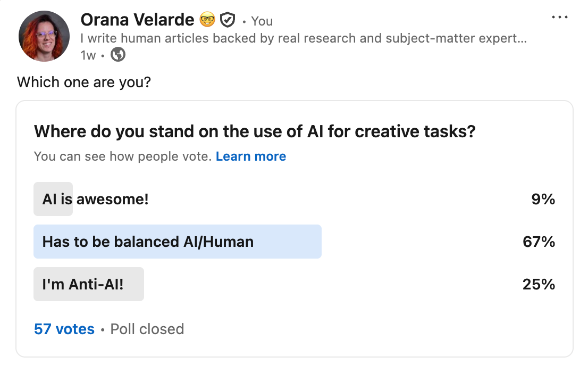Click the globe public visibility icon

(x=118, y=54)
